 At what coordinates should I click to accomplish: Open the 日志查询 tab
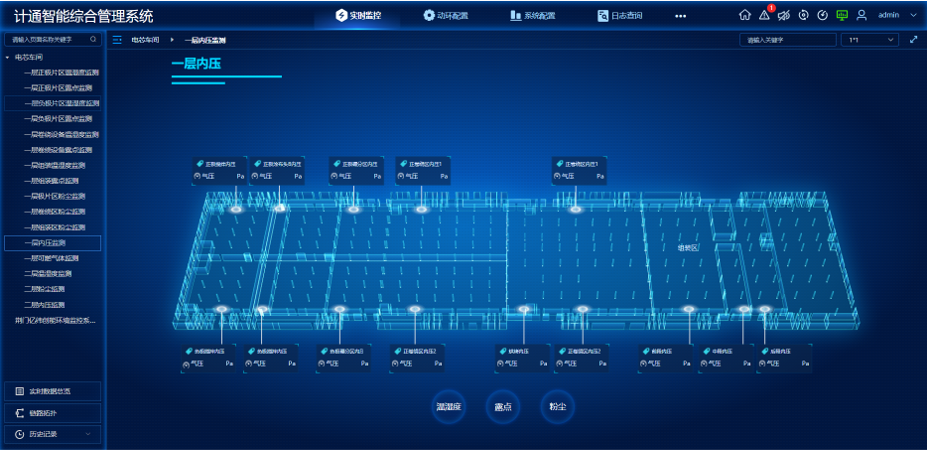(x=620, y=16)
